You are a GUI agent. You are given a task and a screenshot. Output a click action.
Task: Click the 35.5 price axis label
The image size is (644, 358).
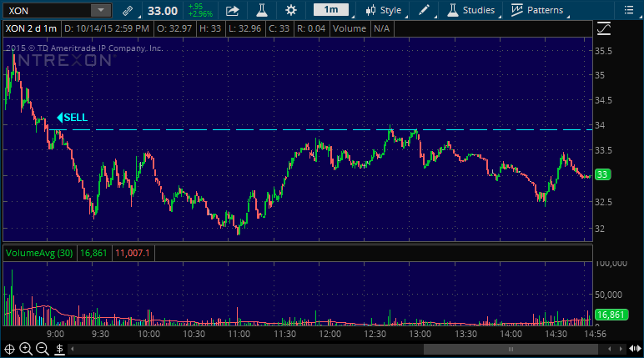[604, 51]
